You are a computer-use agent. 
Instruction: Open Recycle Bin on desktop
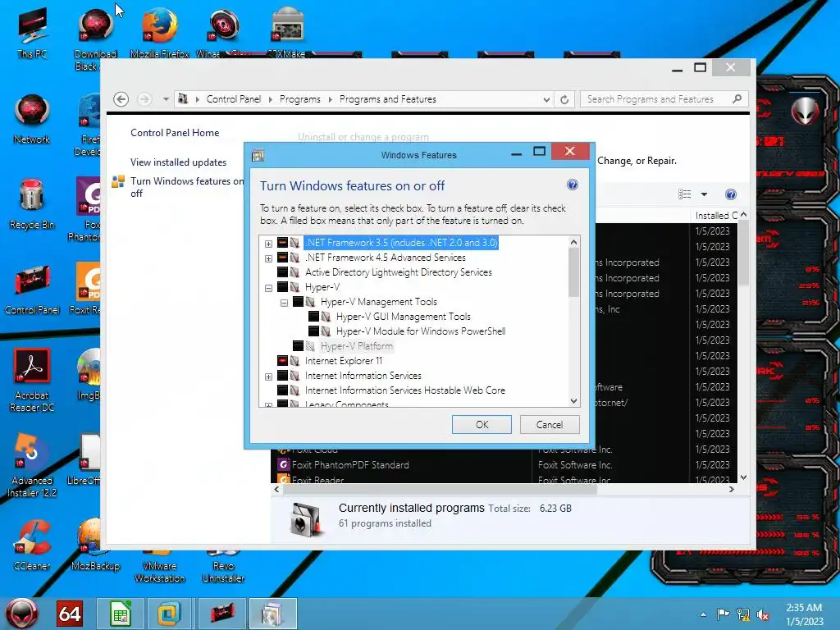(x=32, y=204)
